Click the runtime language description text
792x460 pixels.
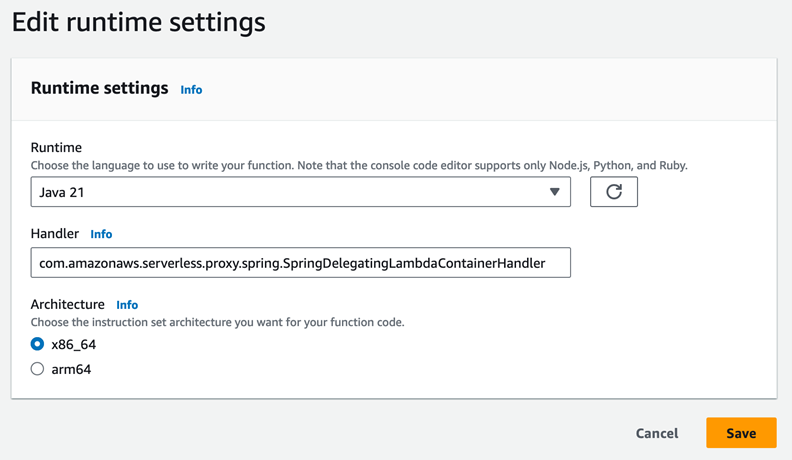pos(359,165)
